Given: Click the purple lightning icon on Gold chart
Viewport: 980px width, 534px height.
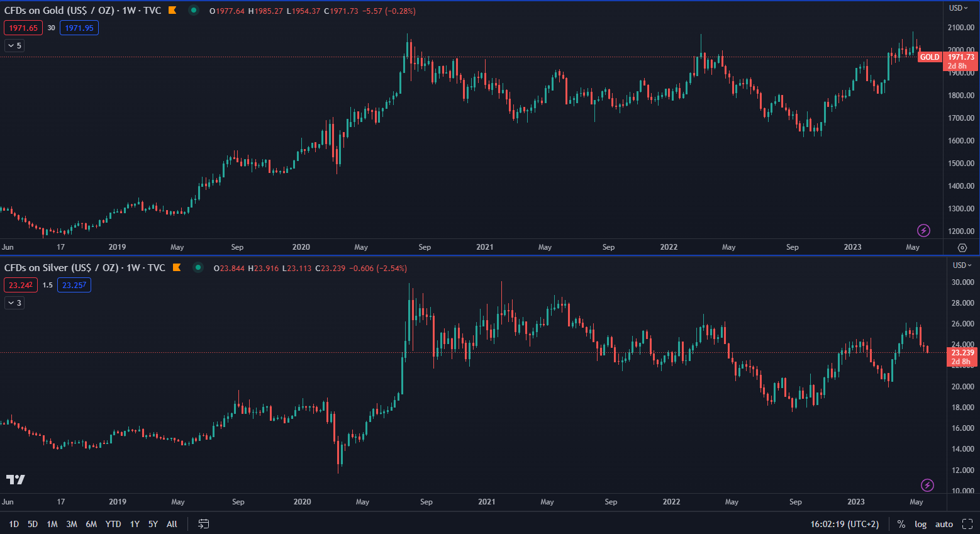Looking at the screenshot, I should (923, 230).
